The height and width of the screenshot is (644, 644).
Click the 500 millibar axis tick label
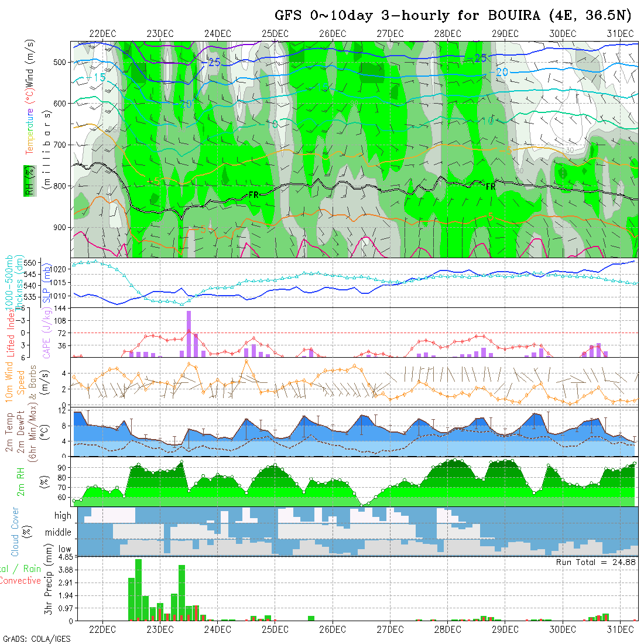click(61, 62)
